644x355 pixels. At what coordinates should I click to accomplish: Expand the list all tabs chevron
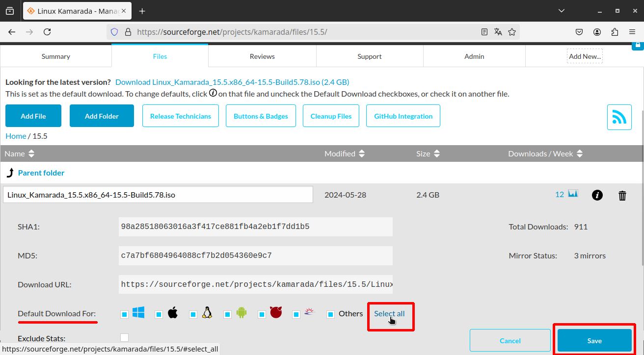click(x=562, y=11)
